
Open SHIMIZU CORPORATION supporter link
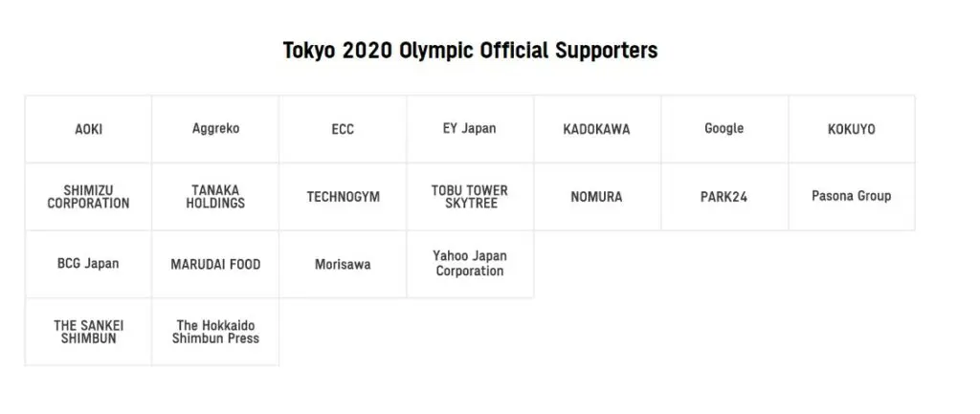point(88,197)
